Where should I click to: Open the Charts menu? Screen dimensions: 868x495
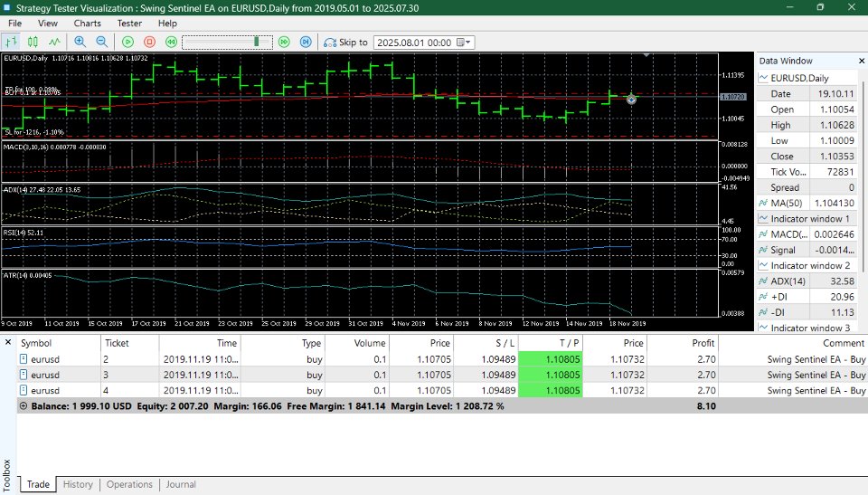88,24
